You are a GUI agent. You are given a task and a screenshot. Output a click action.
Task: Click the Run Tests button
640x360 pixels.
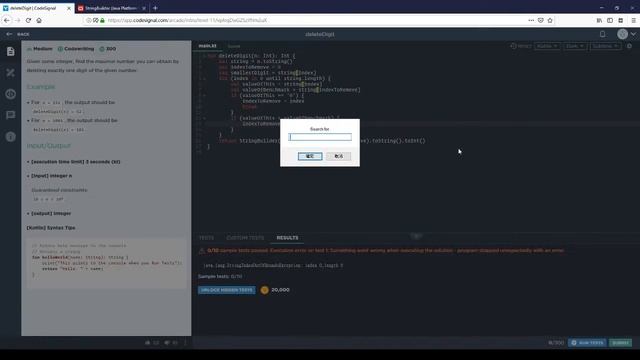(x=587, y=342)
